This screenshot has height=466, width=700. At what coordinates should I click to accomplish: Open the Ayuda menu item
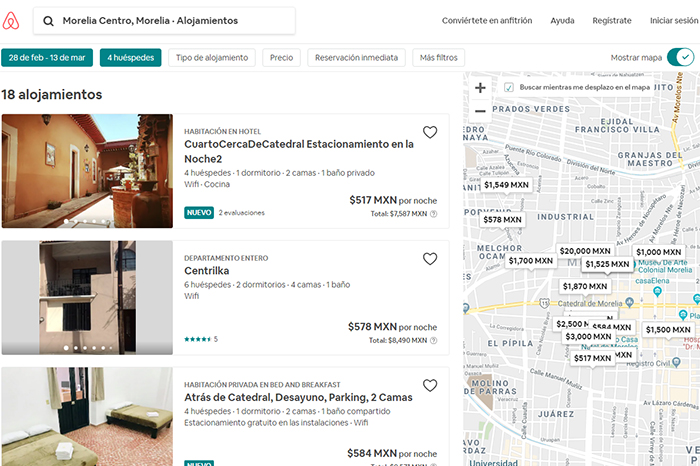(x=562, y=20)
